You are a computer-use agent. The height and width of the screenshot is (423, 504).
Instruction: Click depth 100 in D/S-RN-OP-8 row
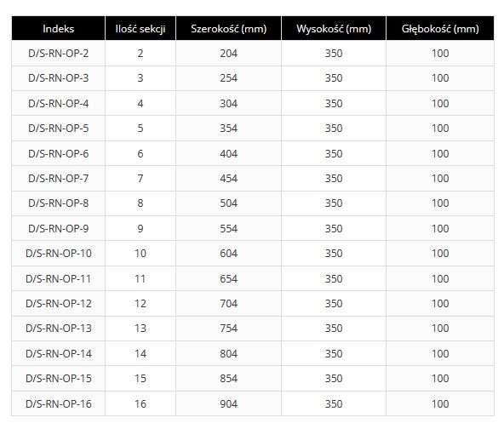coord(440,203)
